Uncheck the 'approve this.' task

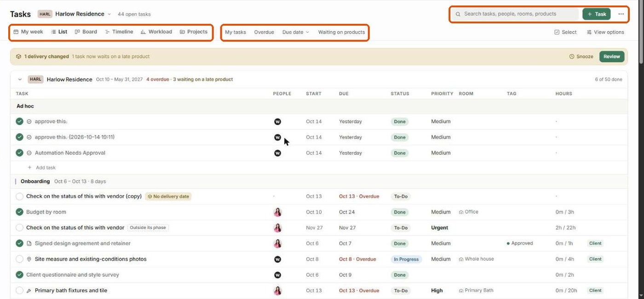(x=19, y=121)
